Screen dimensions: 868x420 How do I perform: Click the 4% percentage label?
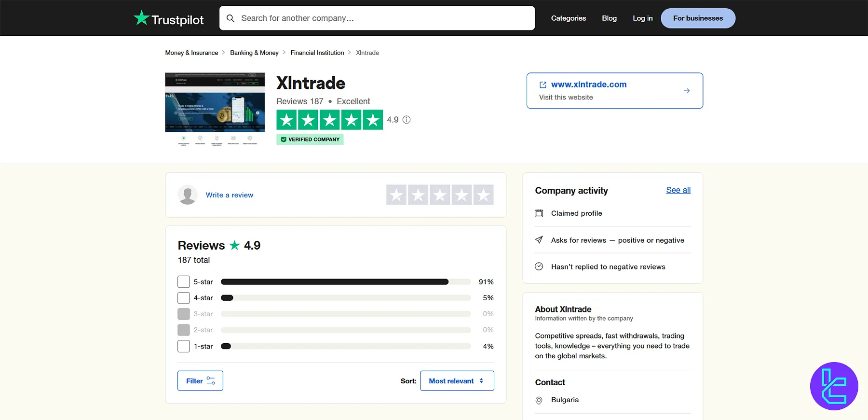point(488,346)
